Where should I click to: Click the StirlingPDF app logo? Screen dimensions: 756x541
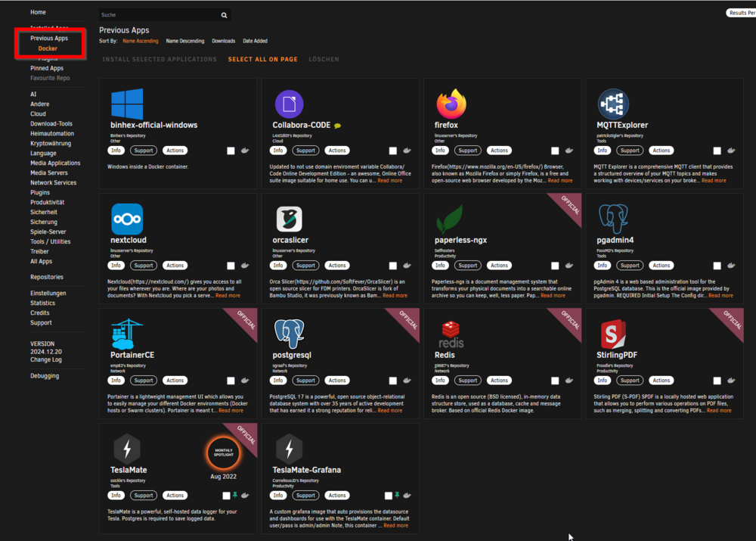pyautogui.click(x=613, y=334)
